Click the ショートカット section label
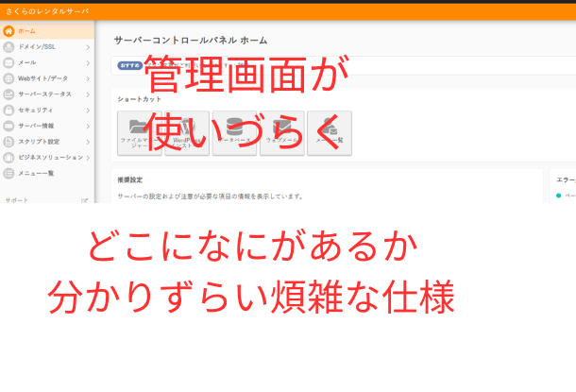 tap(139, 99)
